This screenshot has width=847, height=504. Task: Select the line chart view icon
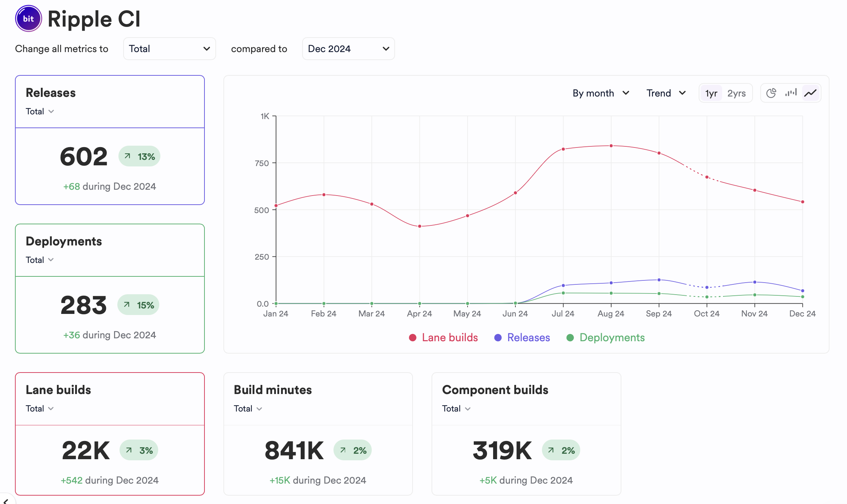pyautogui.click(x=811, y=93)
